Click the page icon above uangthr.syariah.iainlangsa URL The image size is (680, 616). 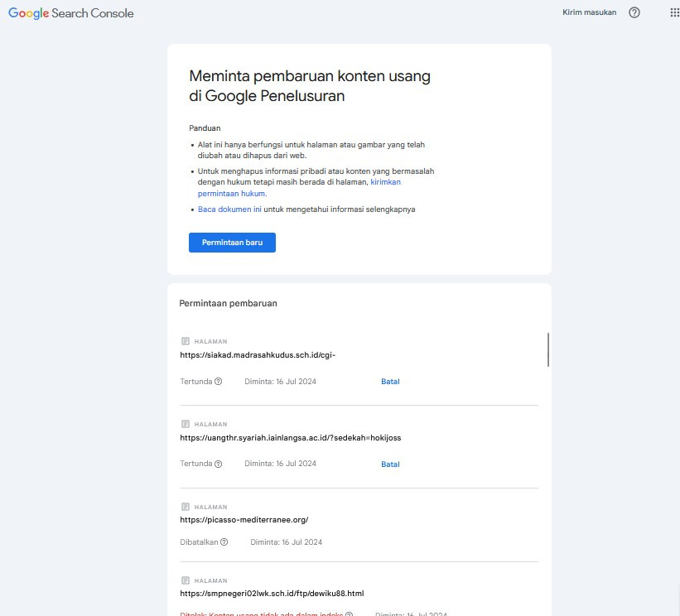(x=186, y=424)
